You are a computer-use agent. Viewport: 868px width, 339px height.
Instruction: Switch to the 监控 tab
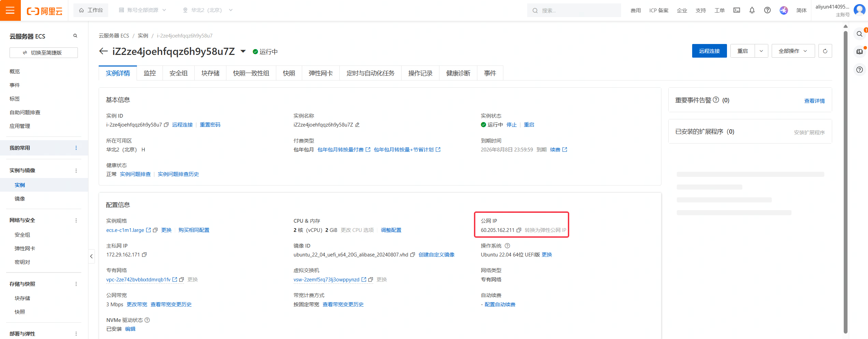[x=150, y=73]
